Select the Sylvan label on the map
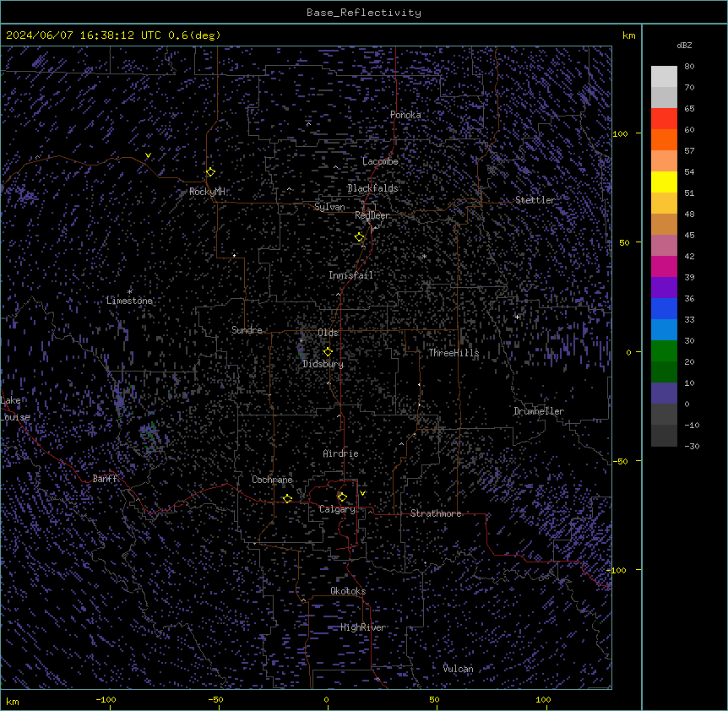The width and height of the screenshot is (728, 711). click(x=329, y=207)
